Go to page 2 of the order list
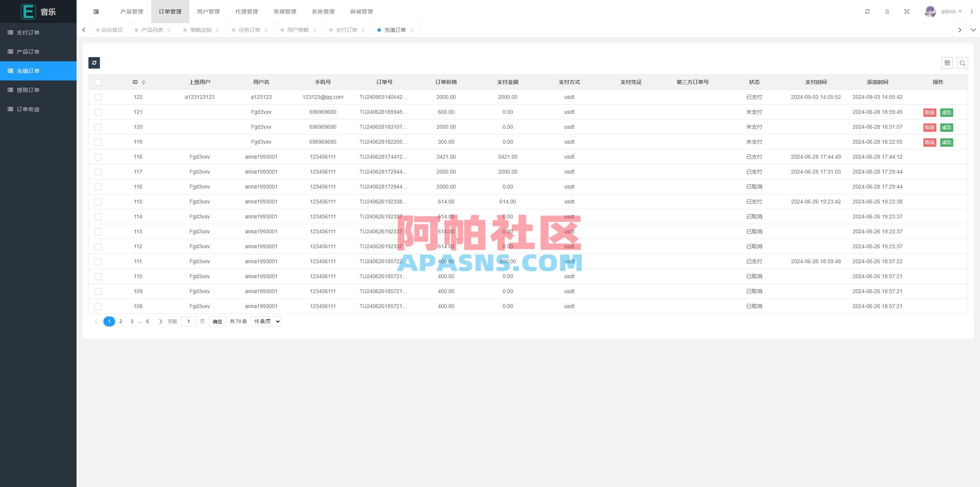 pos(121,321)
